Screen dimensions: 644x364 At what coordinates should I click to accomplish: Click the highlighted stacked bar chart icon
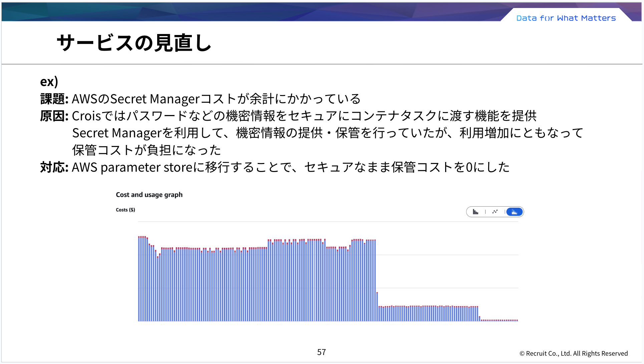tap(514, 212)
